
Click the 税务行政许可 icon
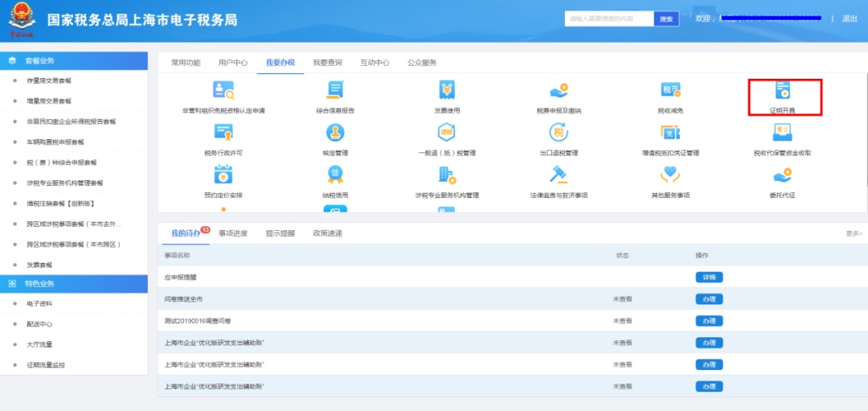(x=223, y=133)
